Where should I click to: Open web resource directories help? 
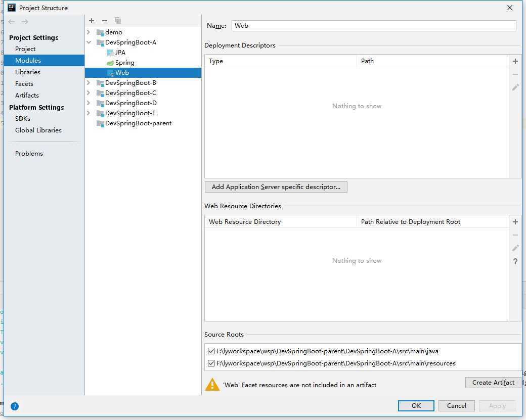pyautogui.click(x=515, y=261)
